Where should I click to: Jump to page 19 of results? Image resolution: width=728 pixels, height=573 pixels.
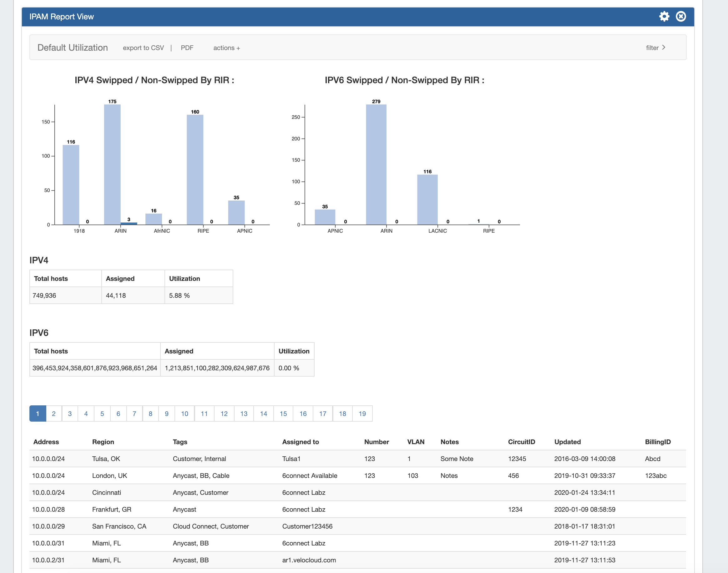[x=362, y=413]
